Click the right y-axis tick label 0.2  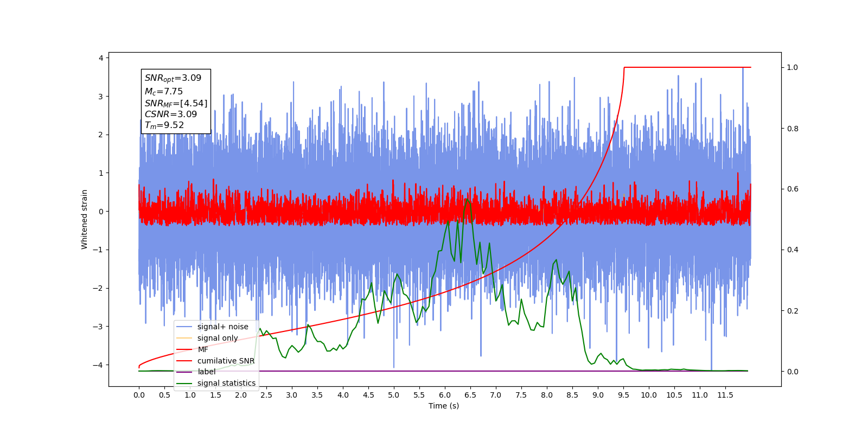coord(793,311)
